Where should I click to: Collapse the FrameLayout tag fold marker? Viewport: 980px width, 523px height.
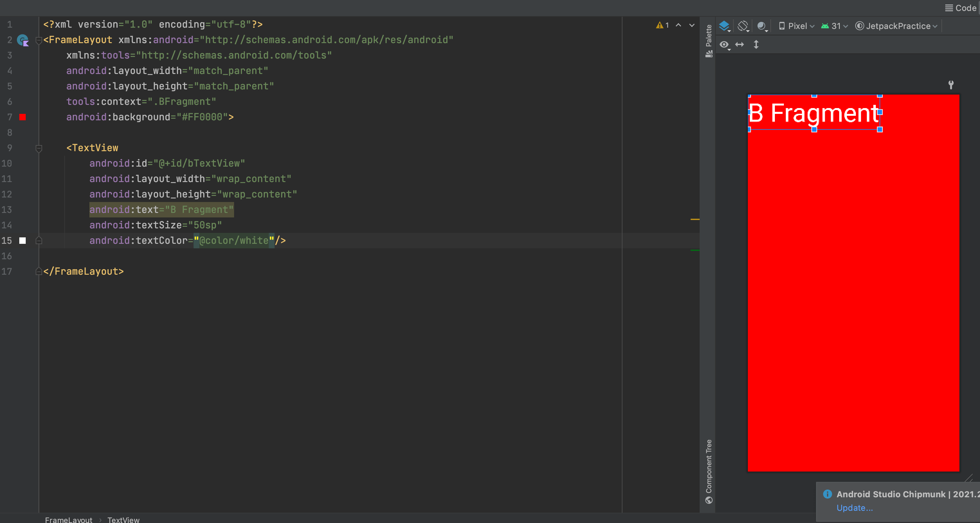39,40
